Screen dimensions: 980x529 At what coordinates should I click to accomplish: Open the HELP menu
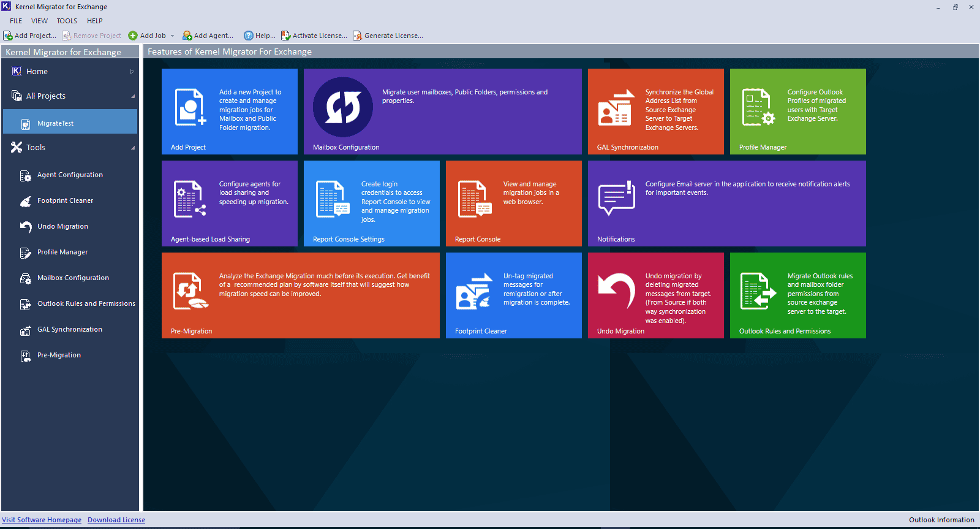coord(95,21)
